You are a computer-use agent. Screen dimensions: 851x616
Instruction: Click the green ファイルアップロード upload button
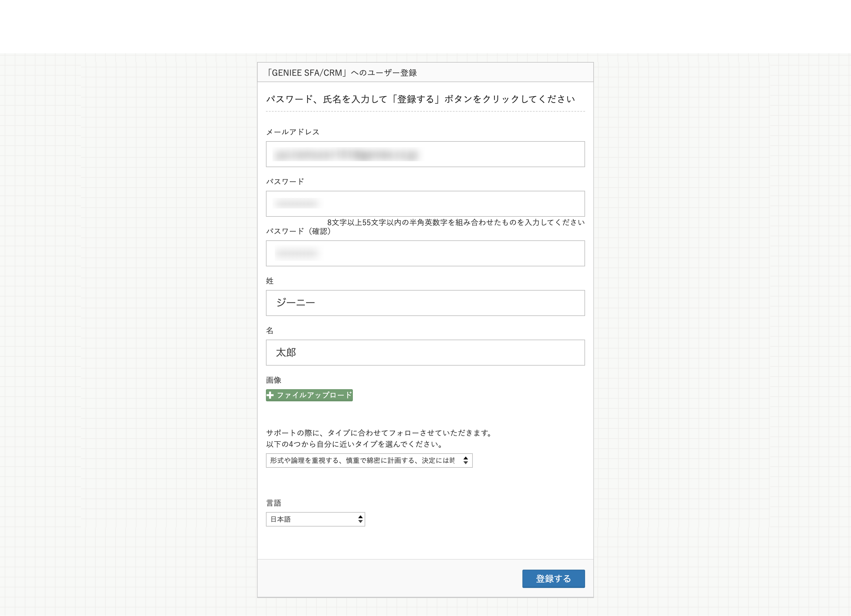coord(309,395)
